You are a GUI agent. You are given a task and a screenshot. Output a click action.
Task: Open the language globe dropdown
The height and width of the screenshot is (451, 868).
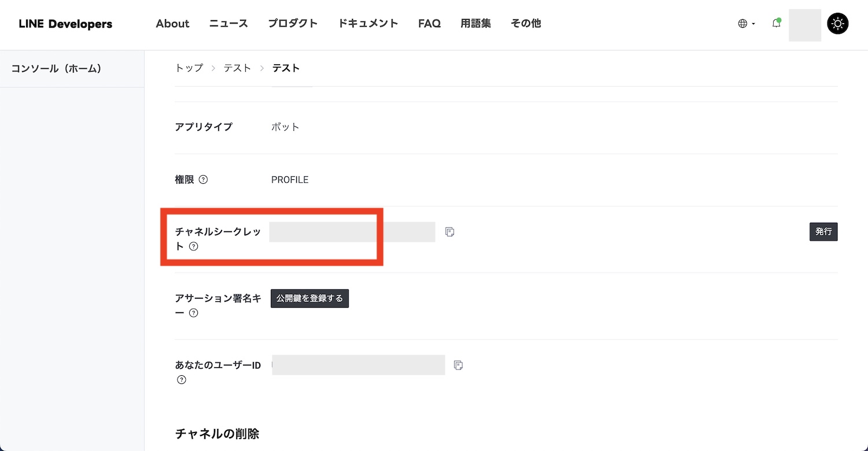click(746, 24)
